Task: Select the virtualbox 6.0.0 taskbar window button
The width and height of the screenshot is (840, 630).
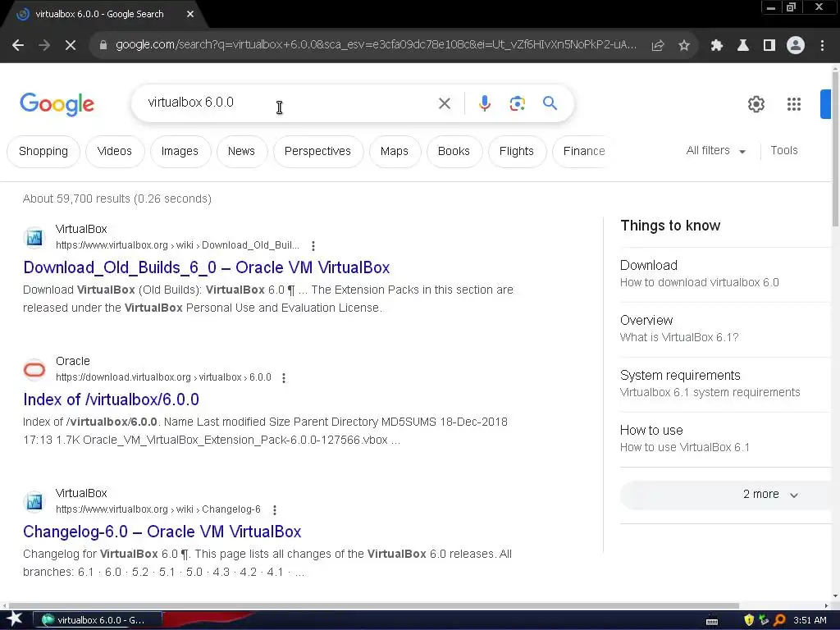Action: (x=98, y=620)
